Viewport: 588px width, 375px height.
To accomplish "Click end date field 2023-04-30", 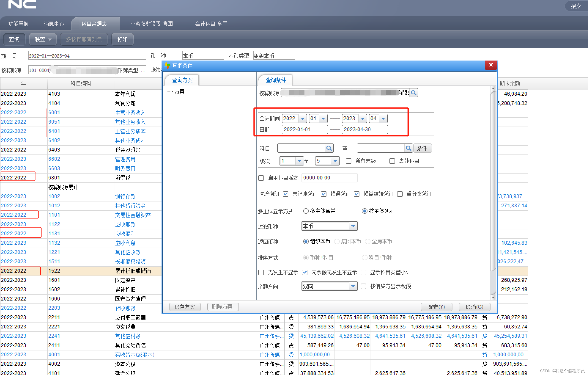I will click(x=365, y=129).
